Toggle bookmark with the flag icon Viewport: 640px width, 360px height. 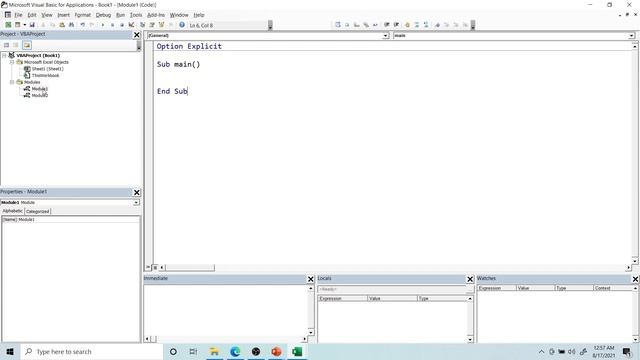pyautogui.click(x=437, y=25)
